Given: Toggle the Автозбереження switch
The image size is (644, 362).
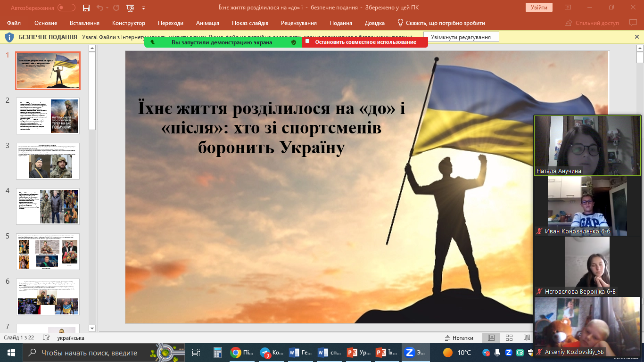Looking at the screenshot, I should (66, 8).
